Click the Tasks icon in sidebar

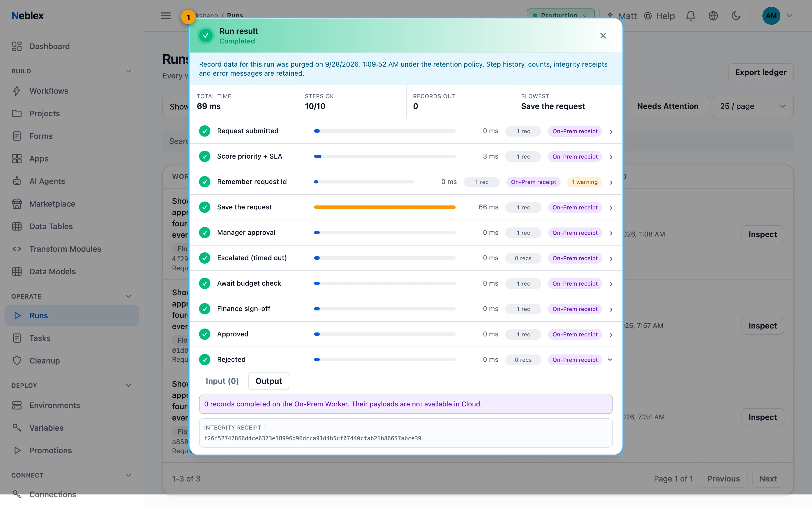17,338
